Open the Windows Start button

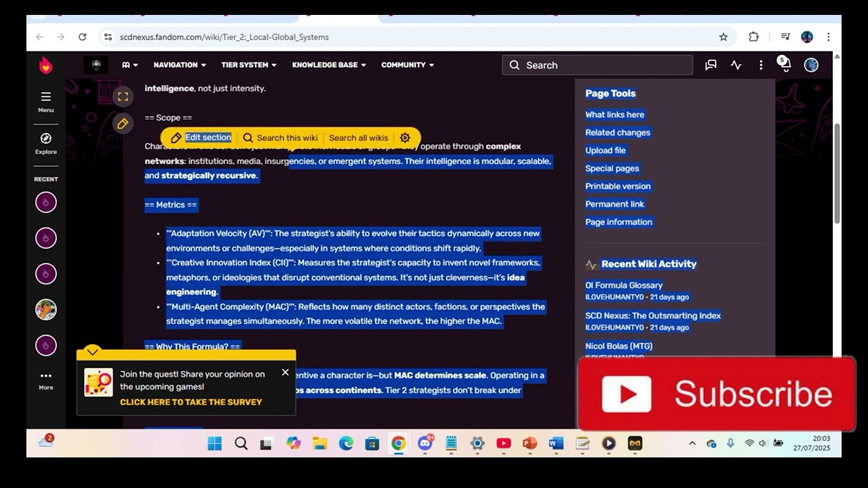(214, 443)
